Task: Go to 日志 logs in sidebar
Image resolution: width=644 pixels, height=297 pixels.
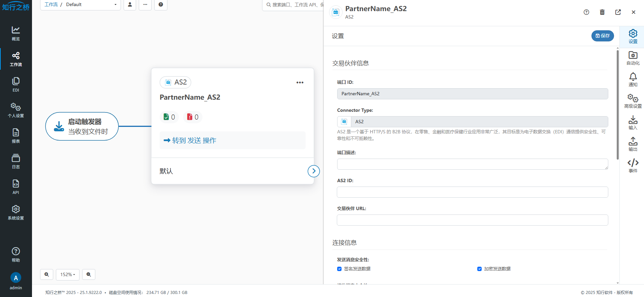Action: [16, 161]
